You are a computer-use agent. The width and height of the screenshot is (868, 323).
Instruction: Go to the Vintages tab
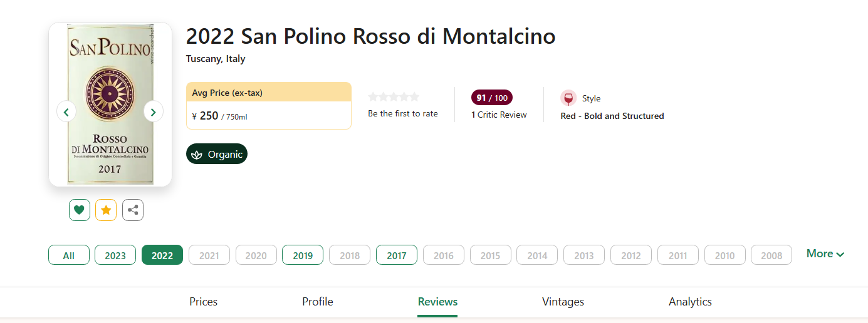coord(563,302)
